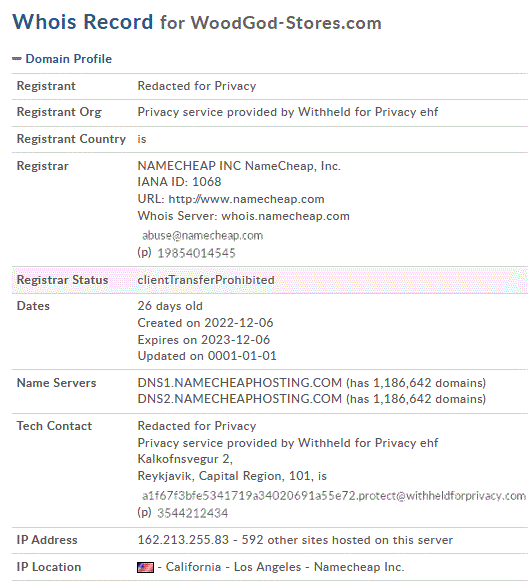The width and height of the screenshot is (528, 582).
Task: Open the http://www.namecheap.com registrar URL
Action: (246, 199)
